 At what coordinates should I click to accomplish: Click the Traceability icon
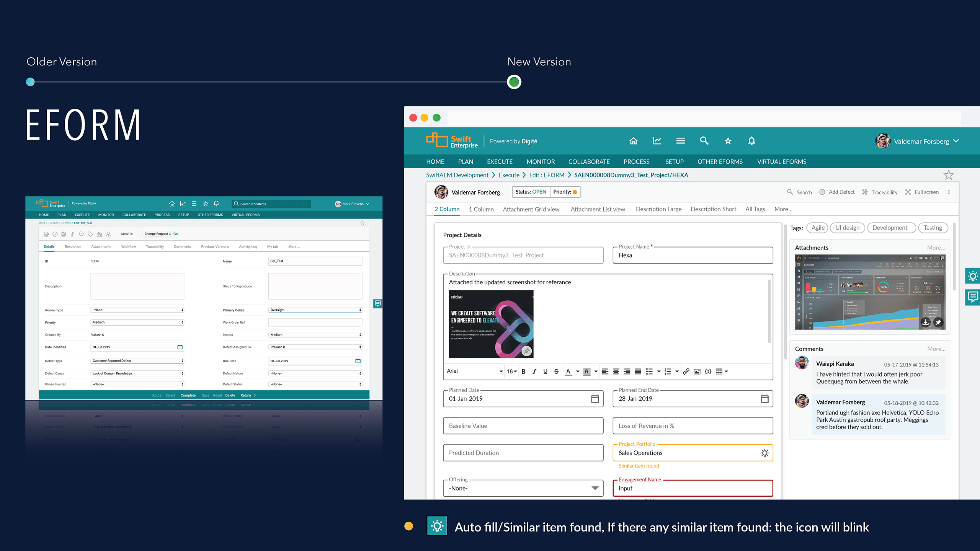tap(864, 192)
